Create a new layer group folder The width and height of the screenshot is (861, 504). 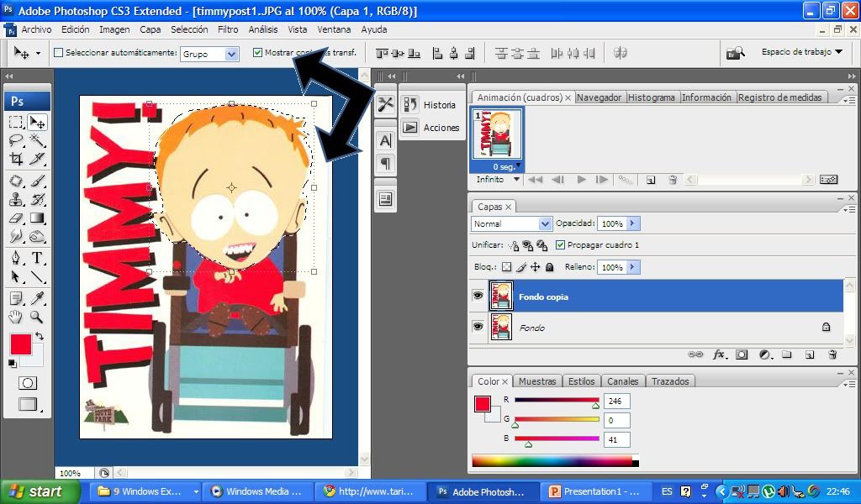click(x=787, y=354)
